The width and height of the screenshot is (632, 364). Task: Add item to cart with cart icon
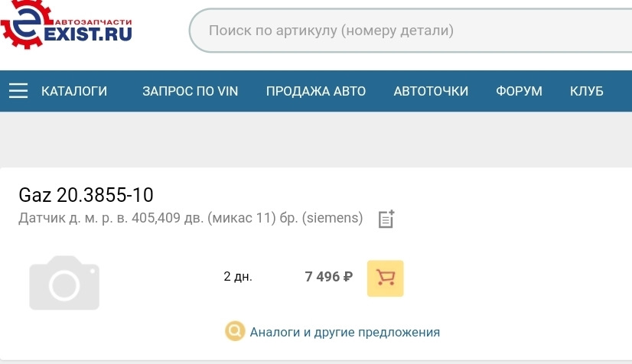[x=385, y=278]
